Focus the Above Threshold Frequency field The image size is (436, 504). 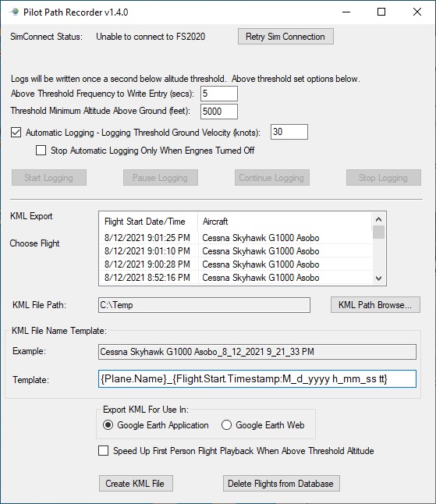(x=219, y=94)
